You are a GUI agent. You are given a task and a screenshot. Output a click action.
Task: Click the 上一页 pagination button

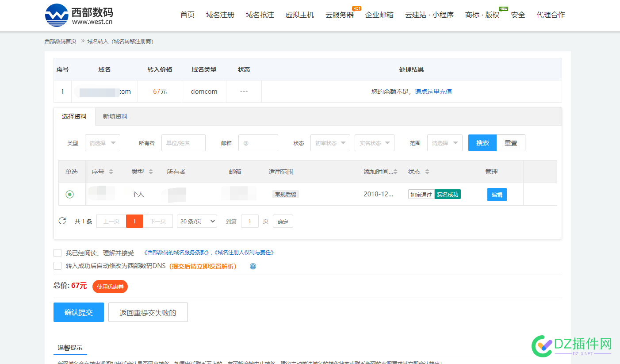[x=111, y=221]
